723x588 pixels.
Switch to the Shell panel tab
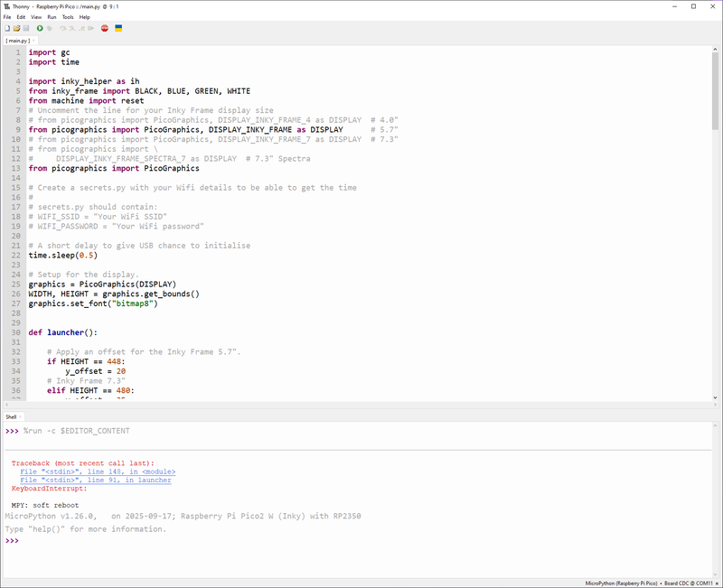coord(11,416)
